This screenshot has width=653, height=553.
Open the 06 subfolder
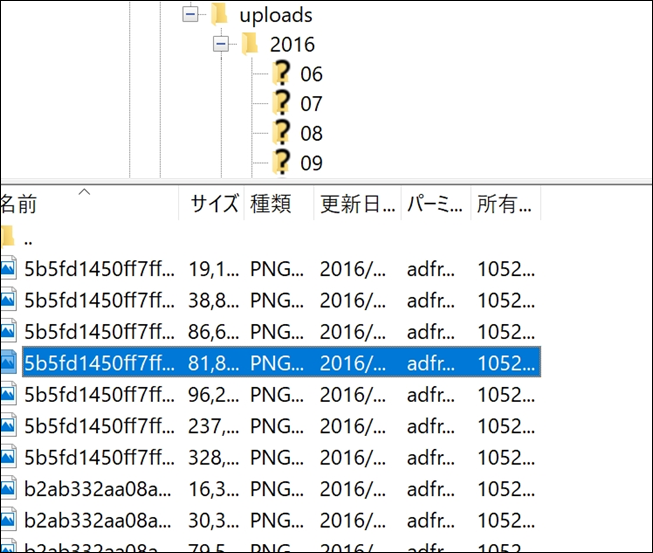pos(312,74)
